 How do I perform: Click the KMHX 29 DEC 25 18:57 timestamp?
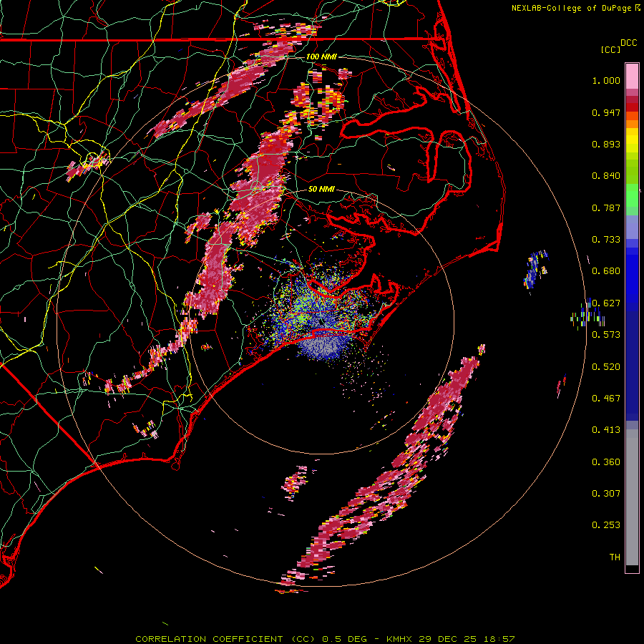pos(451,639)
